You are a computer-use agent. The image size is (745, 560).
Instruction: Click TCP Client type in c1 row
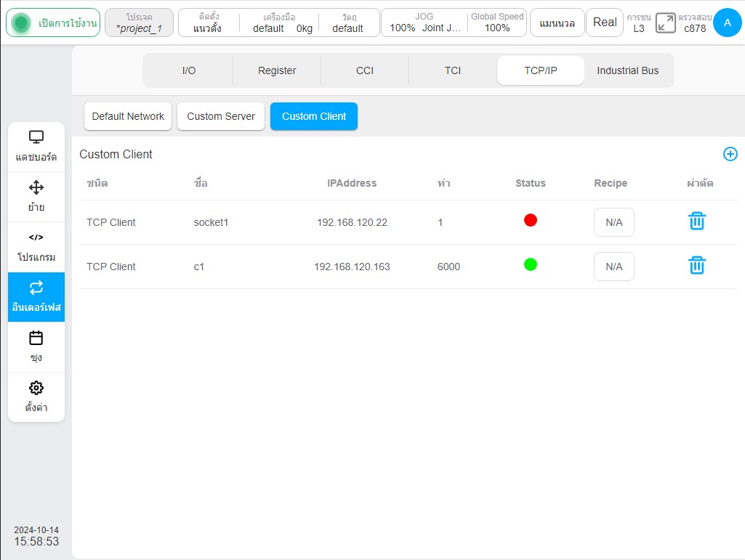(x=110, y=267)
